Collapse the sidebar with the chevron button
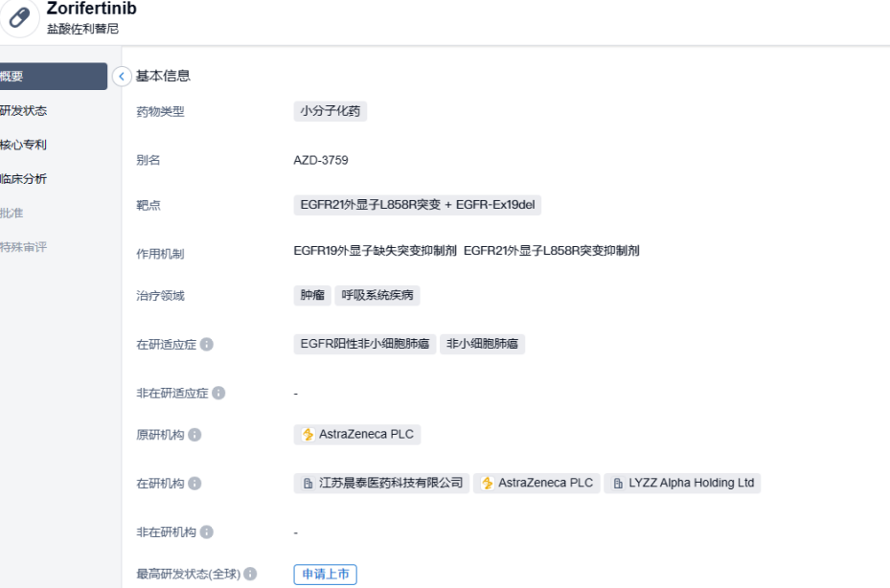This screenshot has width=890, height=588. coord(122,77)
